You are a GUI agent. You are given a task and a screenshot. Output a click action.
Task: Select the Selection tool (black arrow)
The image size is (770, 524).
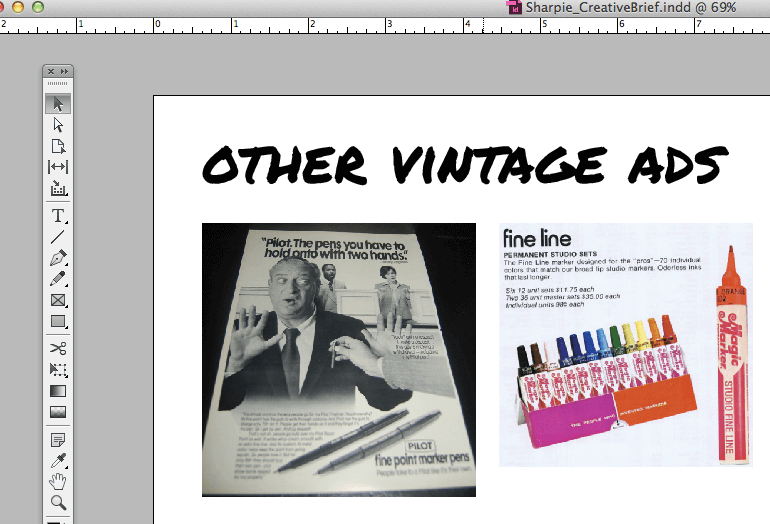pyautogui.click(x=58, y=104)
